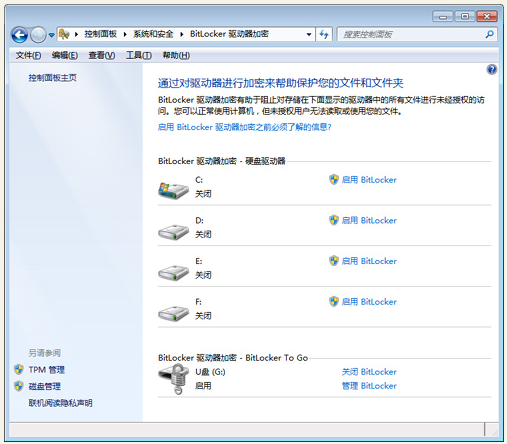507x444 pixels.
Task: Go back with the blue back arrow
Action: pos(19,35)
